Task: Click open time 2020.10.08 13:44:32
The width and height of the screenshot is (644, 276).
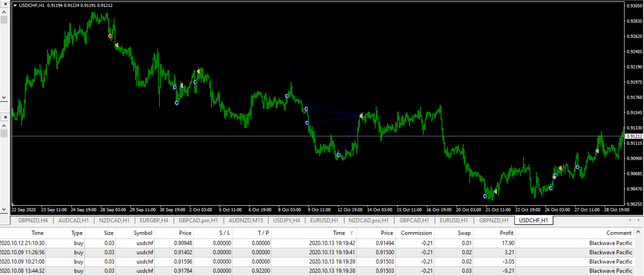Action: [x=22, y=270]
